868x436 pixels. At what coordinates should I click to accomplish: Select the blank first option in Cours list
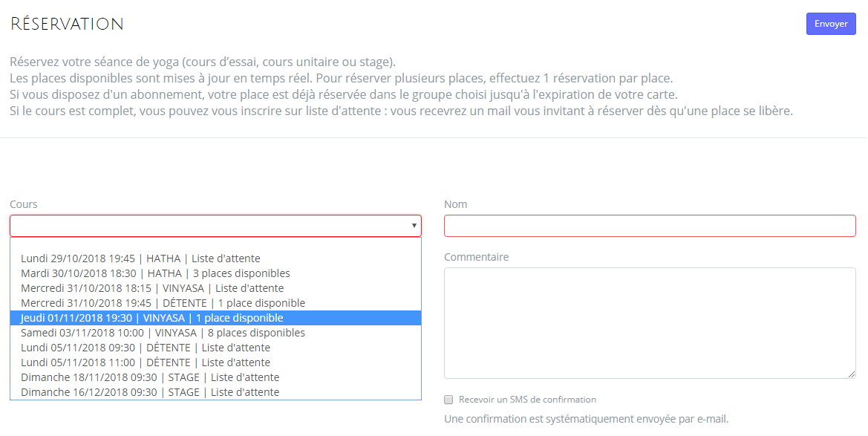point(215,245)
